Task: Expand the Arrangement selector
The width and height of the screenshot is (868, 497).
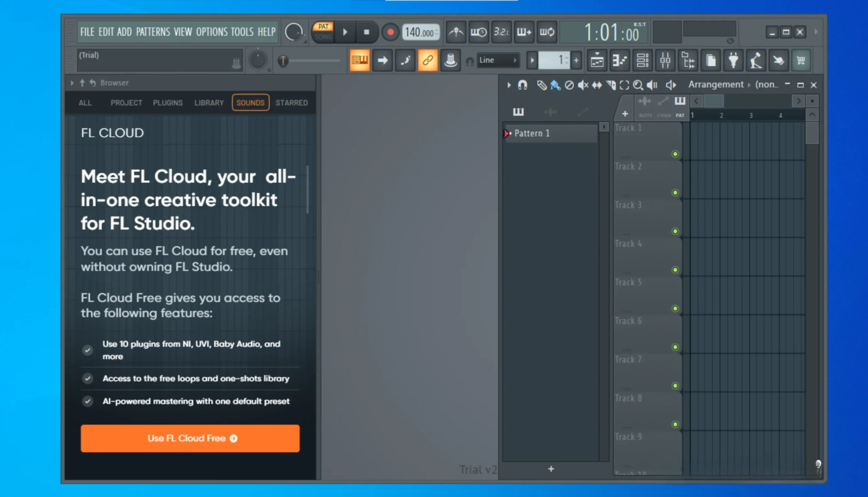Action: [x=716, y=84]
